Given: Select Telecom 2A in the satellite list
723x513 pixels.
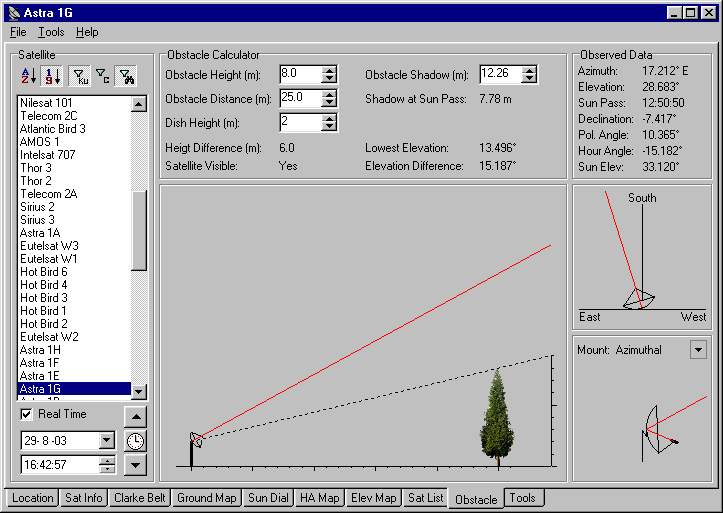Looking at the screenshot, I should [74, 194].
